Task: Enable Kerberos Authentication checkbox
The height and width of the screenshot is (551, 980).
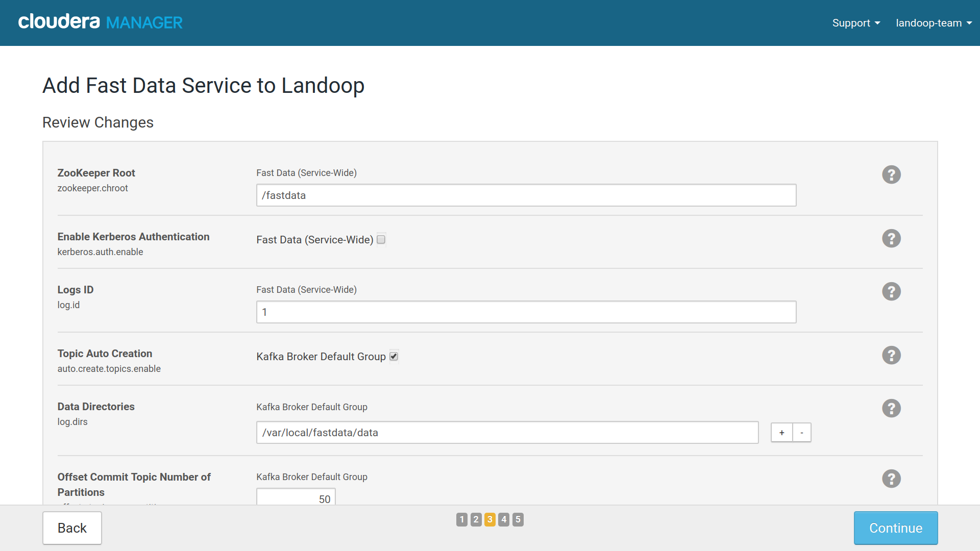Action: pos(381,239)
